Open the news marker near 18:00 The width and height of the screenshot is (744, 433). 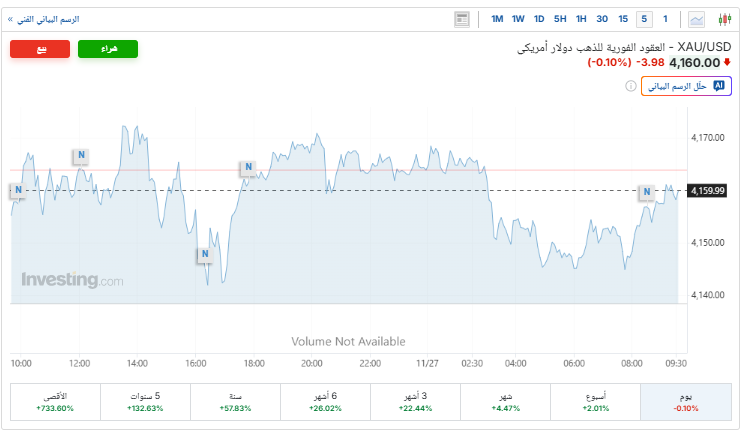pos(246,168)
